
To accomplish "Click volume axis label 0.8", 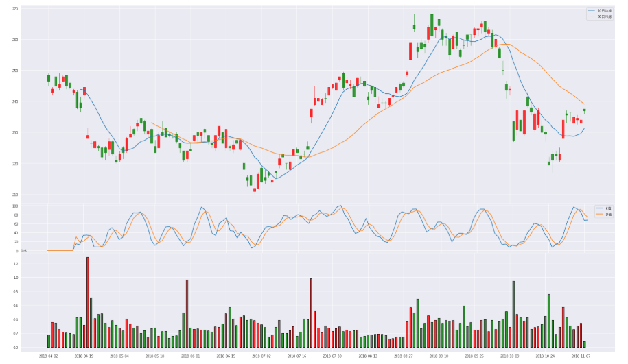I will (16, 291).
